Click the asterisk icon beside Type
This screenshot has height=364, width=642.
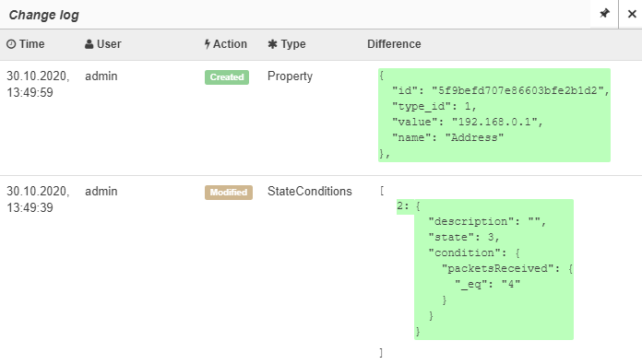point(272,44)
